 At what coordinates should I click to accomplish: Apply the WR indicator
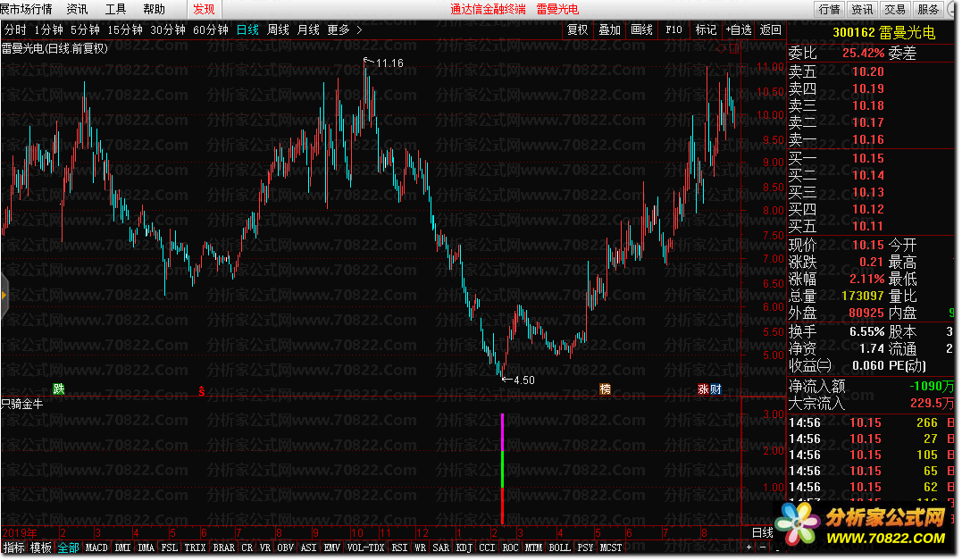(421, 547)
